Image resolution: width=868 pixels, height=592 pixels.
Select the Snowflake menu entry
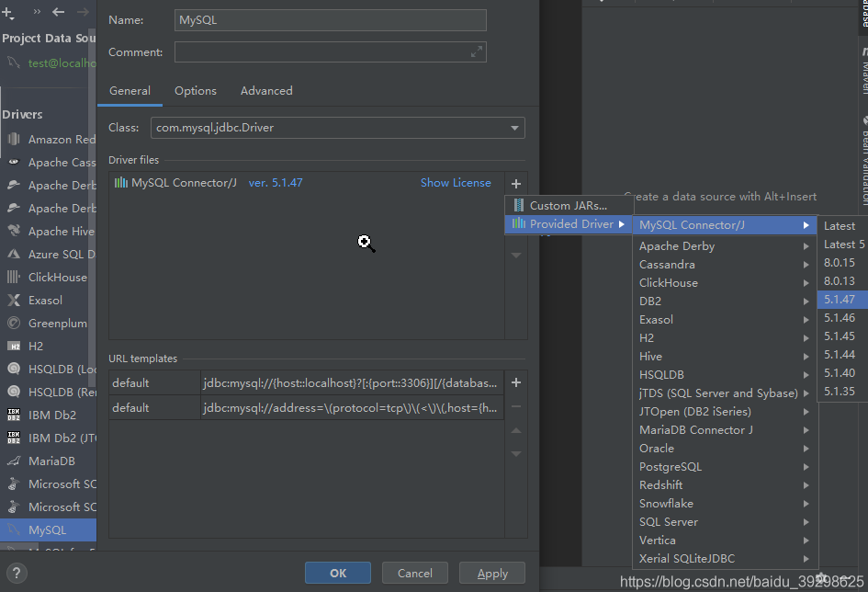click(725, 504)
